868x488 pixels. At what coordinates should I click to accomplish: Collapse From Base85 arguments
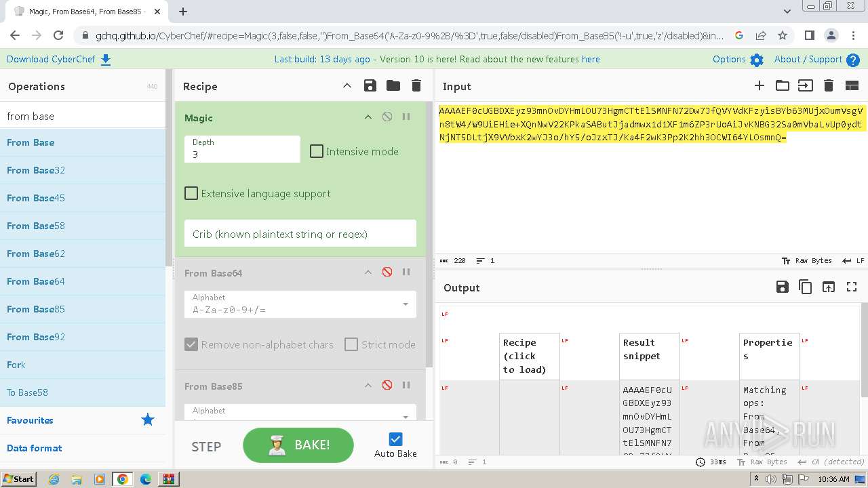(368, 385)
